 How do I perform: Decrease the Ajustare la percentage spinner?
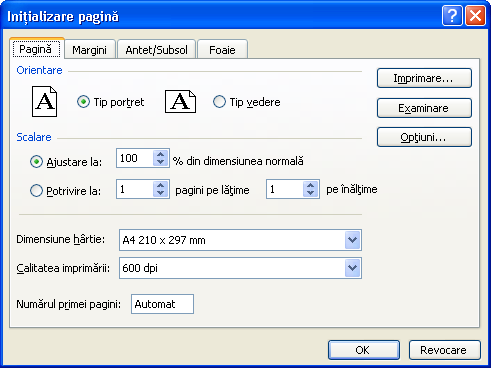[160, 162]
